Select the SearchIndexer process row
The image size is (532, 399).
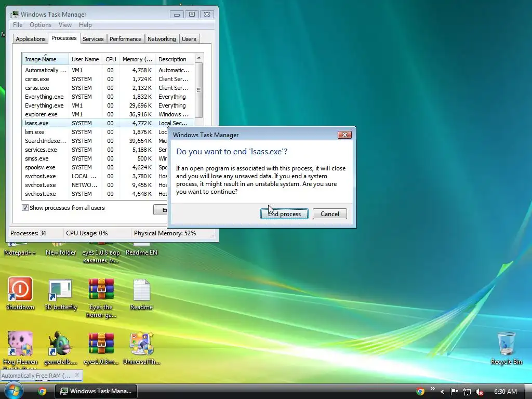point(95,141)
